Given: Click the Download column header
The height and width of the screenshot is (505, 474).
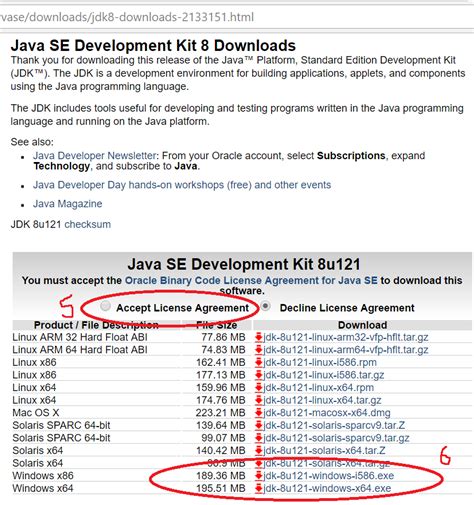Looking at the screenshot, I should pos(363,325).
